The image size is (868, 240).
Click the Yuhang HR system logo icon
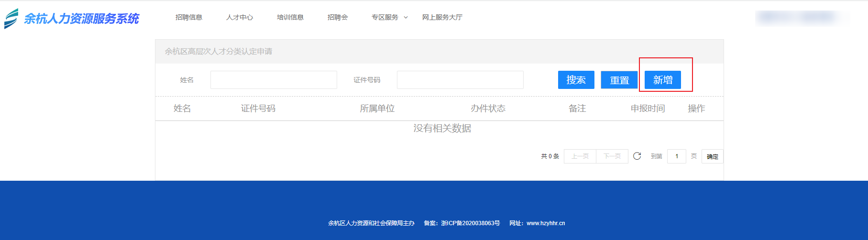tap(11, 19)
